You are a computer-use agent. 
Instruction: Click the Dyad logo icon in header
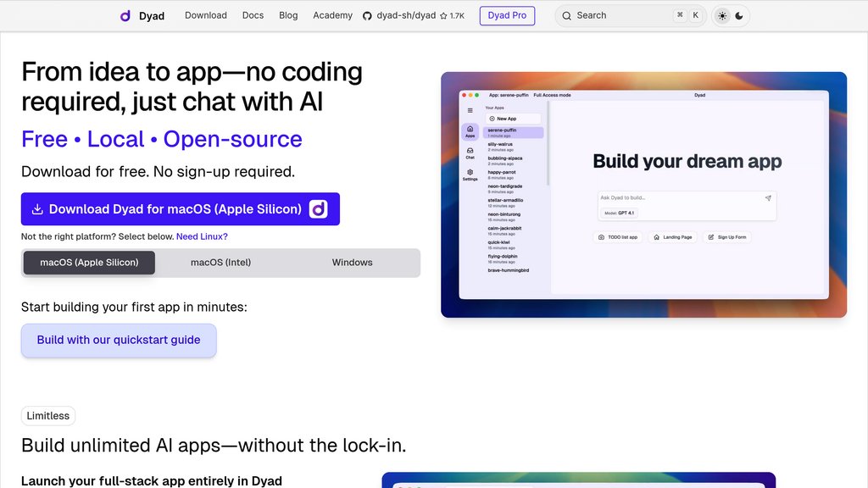125,15
